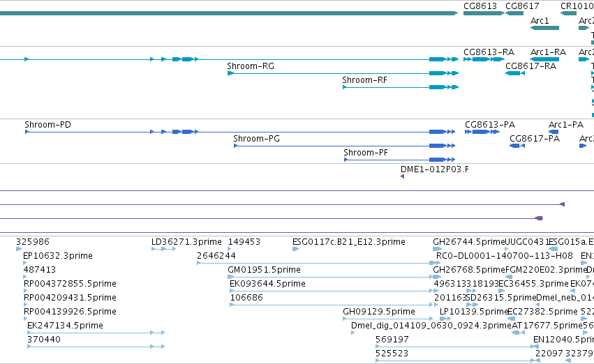
Task: Select the LD36271.3prime EST glyph
Action: pos(163,249)
